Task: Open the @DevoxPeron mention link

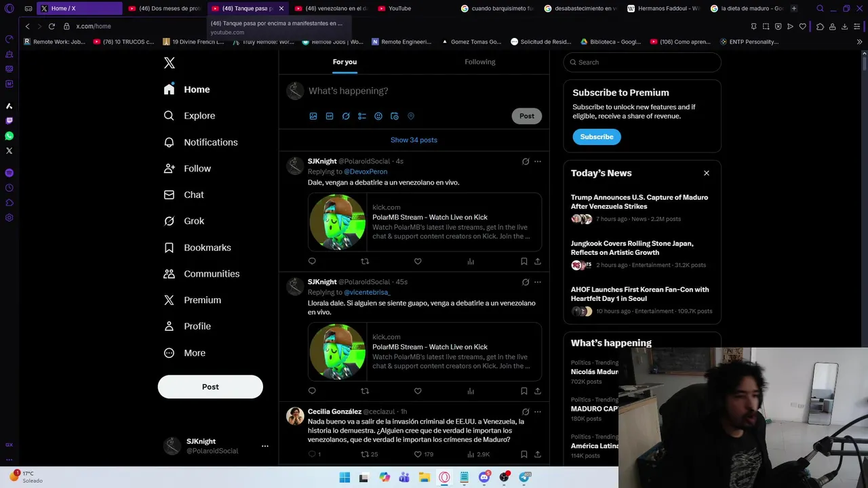Action: tap(366, 171)
